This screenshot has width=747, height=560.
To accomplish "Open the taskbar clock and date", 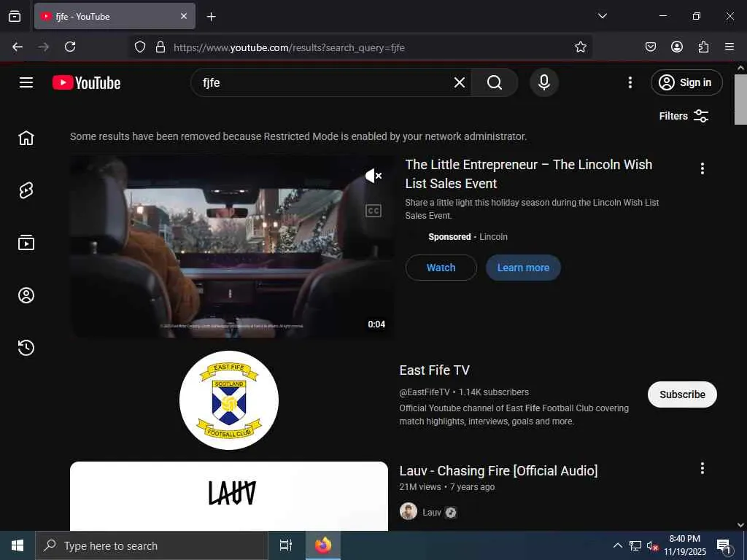I will (685, 545).
